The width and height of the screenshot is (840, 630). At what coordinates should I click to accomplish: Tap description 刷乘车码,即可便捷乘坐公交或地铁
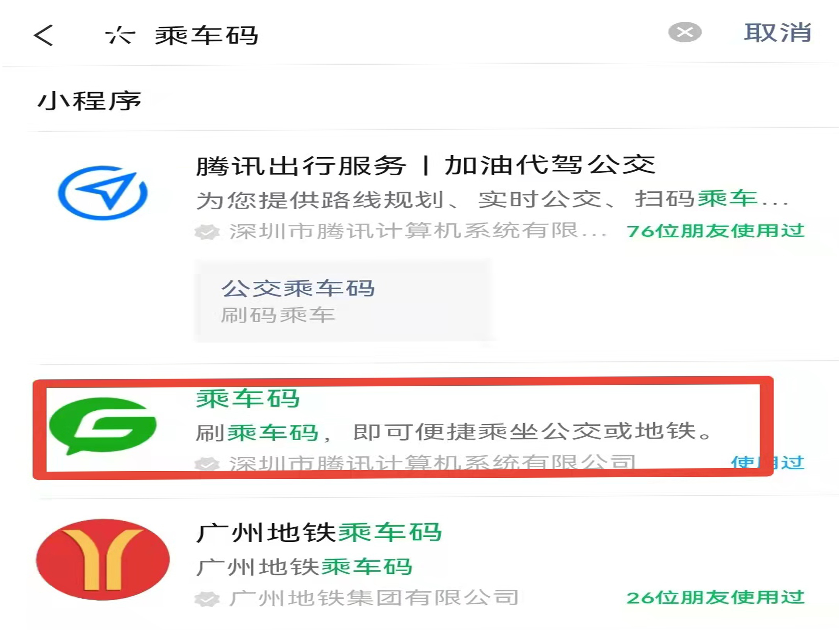pyautogui.click(x=453, y=432)
